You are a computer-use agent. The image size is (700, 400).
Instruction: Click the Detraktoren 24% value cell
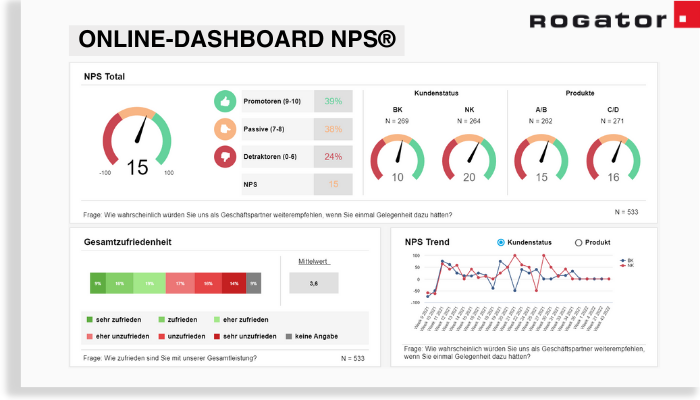(333, 156)
